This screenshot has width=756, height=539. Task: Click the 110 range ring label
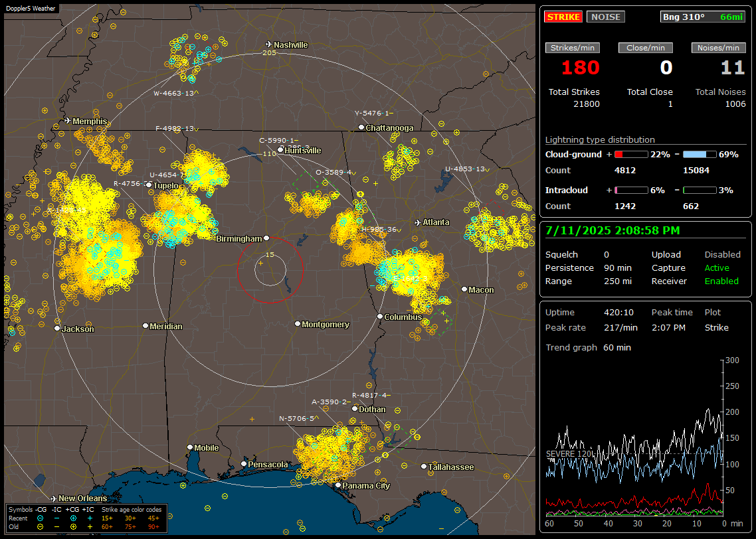269,153
